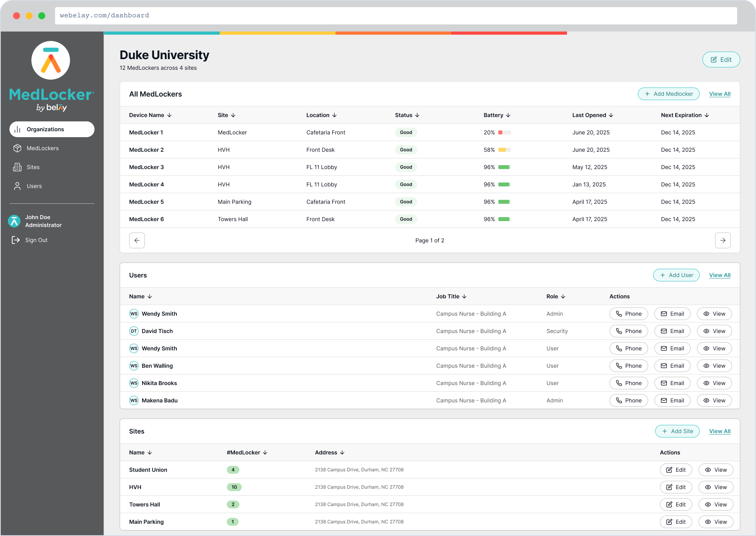
Task: Open MedLockers via its box icon
Action: click(17, 148)
